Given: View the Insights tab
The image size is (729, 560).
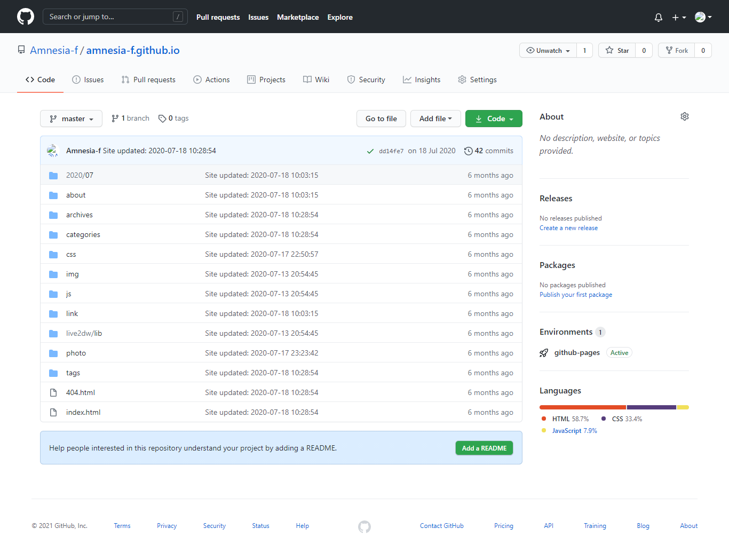Looking at the screenshot, I should click(422, 80).
